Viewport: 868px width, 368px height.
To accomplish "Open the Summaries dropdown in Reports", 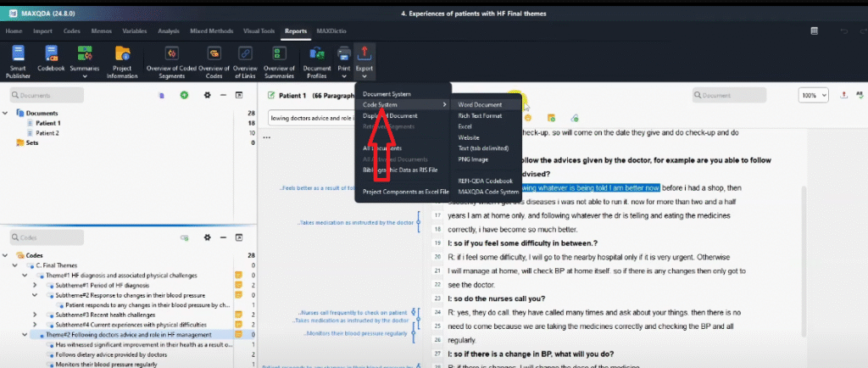I will click(x=85, y=62).
